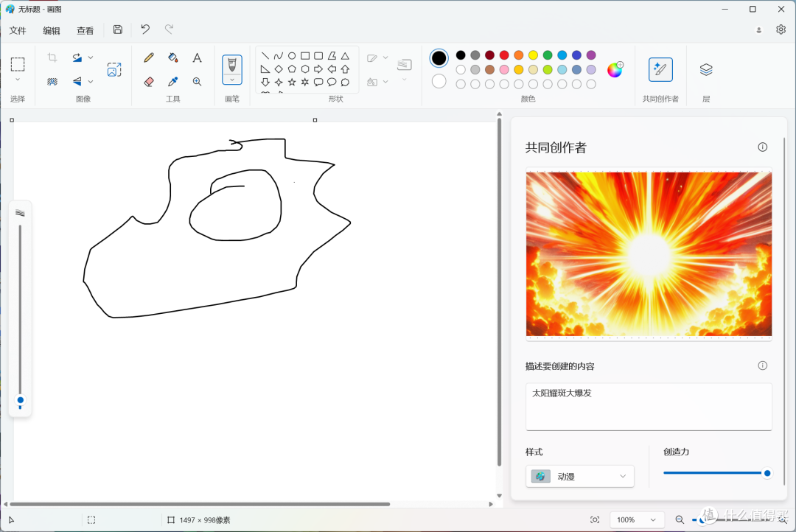This screenshot has height=532, width=796.
Task: Open the 查看 menu
Action: coord(85,30)
